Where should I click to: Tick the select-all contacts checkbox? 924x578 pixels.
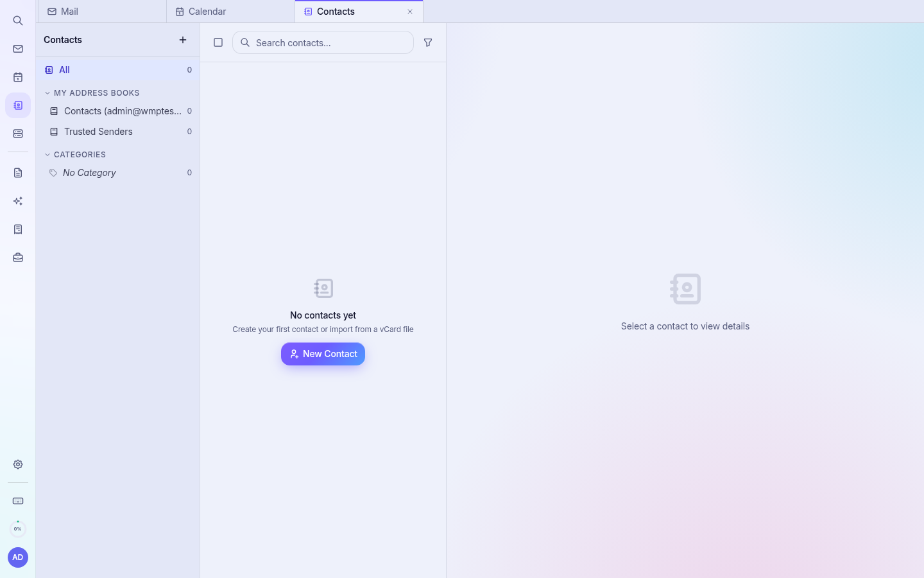[218, 42]
